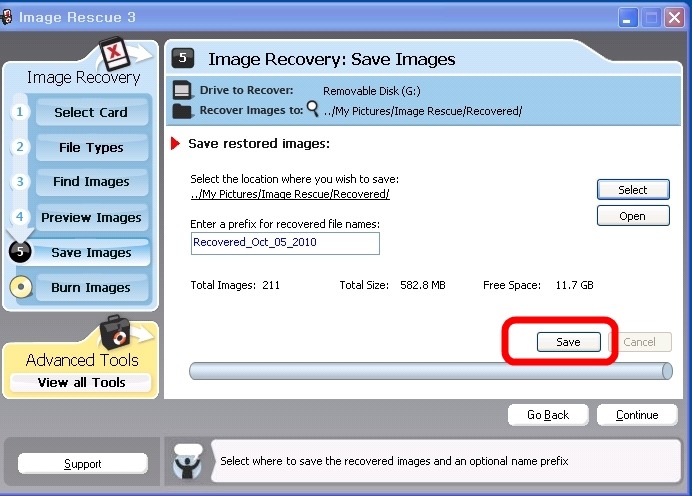Viewport: 692px width, 496px height.
Task: Click Select to choose save location
Action: 632,190
